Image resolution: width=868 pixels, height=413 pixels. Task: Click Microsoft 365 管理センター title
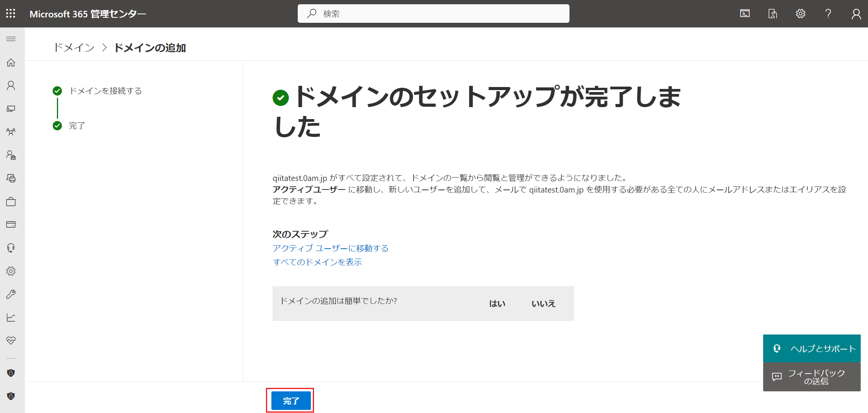[88, 14]
